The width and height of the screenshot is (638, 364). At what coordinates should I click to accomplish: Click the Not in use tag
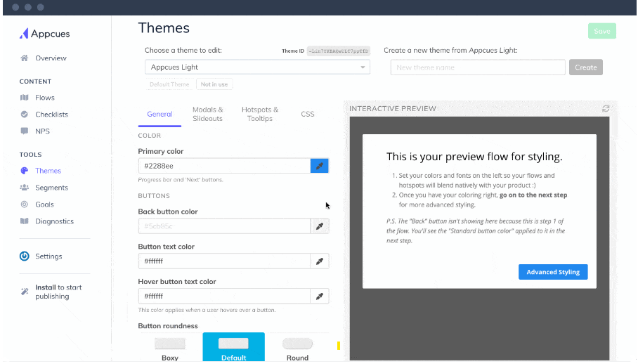tap(214, 84)
